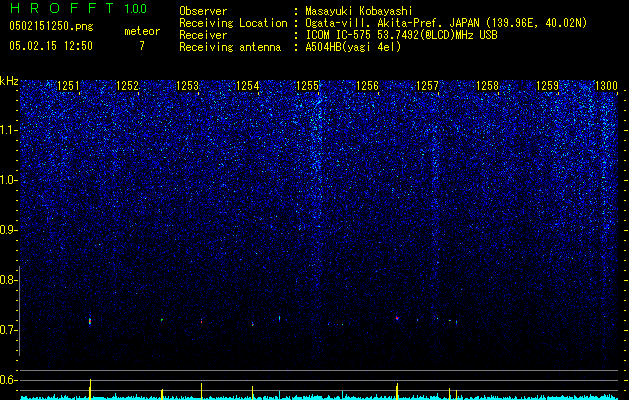The height and width of the screenshot is (400, 629).
Task: Click the 1.0 kHz axis label
Action: pyautogui.click(x=7, y=180)
